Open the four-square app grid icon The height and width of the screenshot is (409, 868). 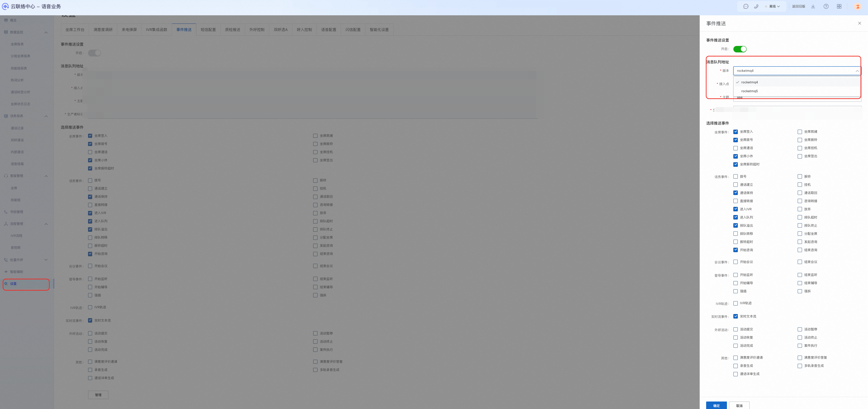click(x=839, y=6)
